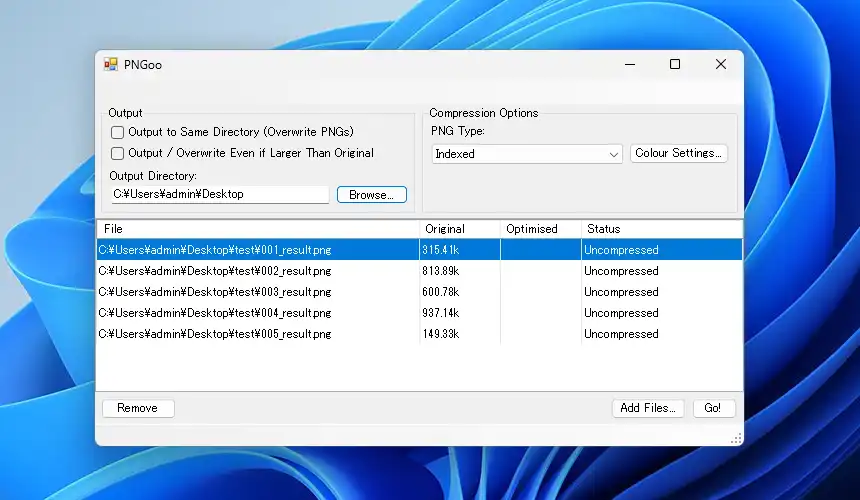
Task: Select the 005_result.png file row
Action: pyautogui.click(x=420, y=333)
